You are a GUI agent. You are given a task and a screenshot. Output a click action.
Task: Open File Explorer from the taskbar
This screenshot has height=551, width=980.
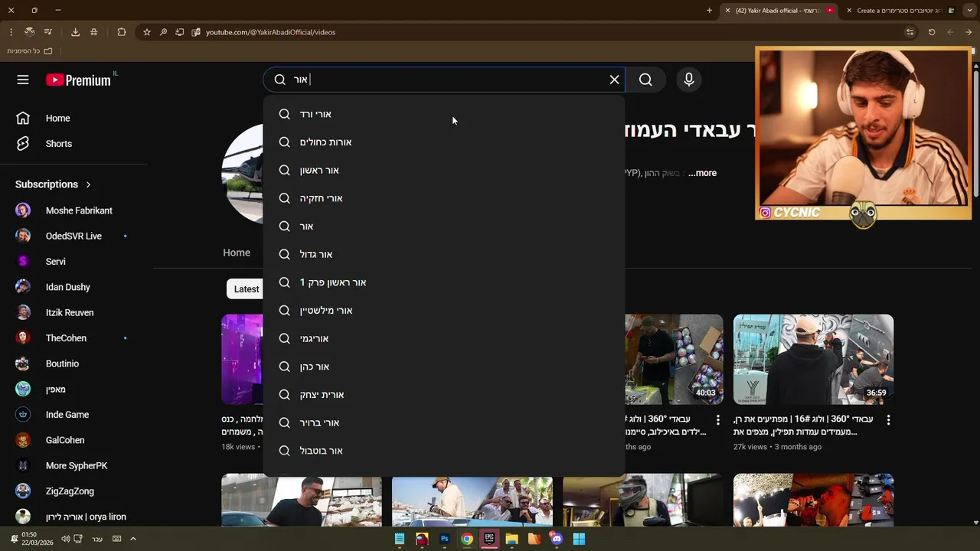[x=511, y=539]
